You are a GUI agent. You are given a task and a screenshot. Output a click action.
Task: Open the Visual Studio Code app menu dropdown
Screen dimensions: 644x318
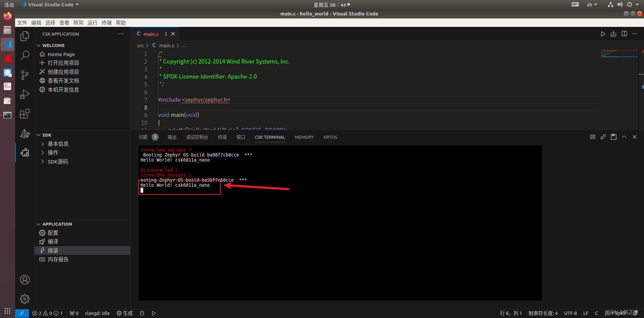point(50,5)
